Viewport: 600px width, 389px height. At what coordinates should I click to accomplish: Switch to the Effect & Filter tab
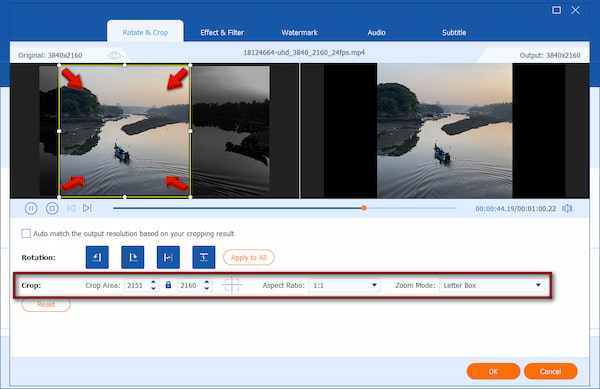pyautogui.click(x=222, y=33)
